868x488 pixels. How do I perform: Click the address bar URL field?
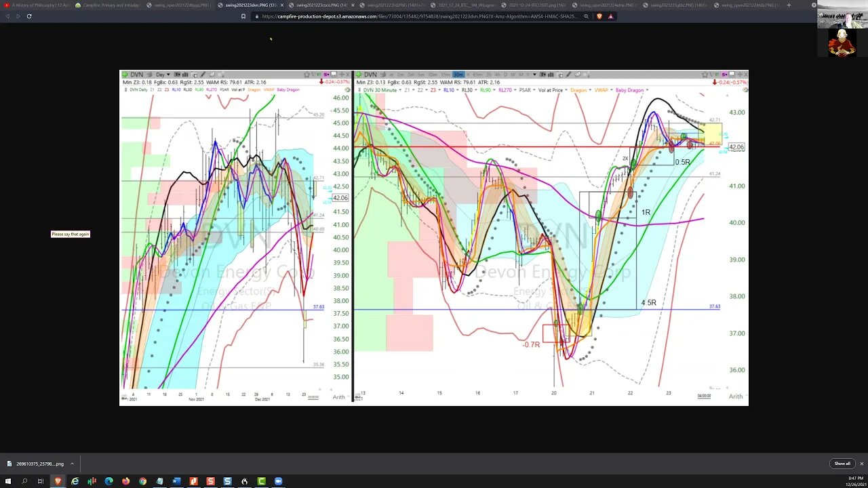tap(419, 16)
